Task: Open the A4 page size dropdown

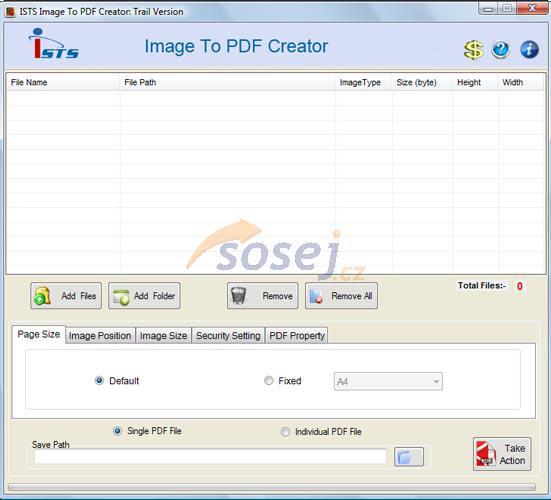Action: pyautogui.click(x=388, y=381)
